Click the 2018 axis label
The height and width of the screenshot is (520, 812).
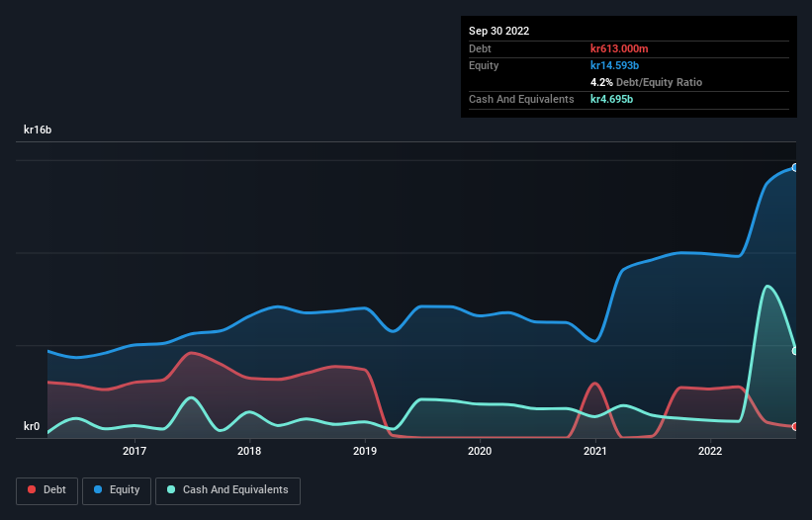tap(249, 451)
